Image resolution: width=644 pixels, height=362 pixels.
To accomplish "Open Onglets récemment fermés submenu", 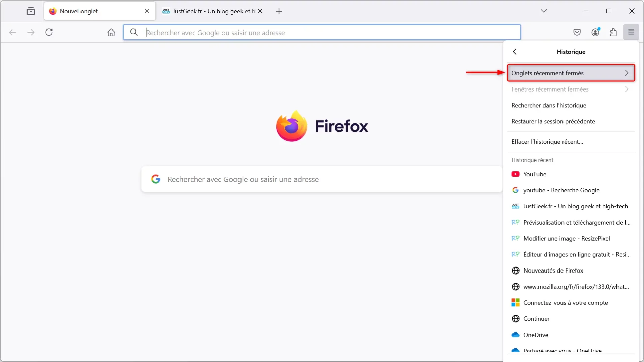I will point(571,73).
